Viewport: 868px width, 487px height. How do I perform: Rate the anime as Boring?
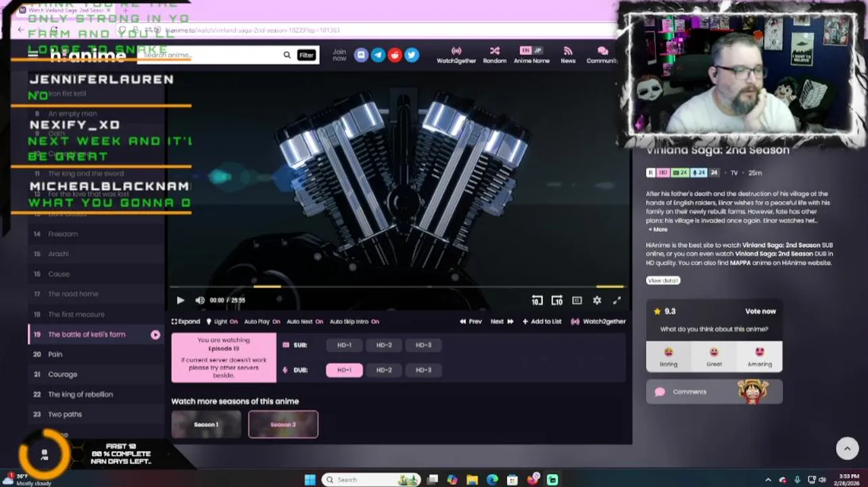(669, 357)
